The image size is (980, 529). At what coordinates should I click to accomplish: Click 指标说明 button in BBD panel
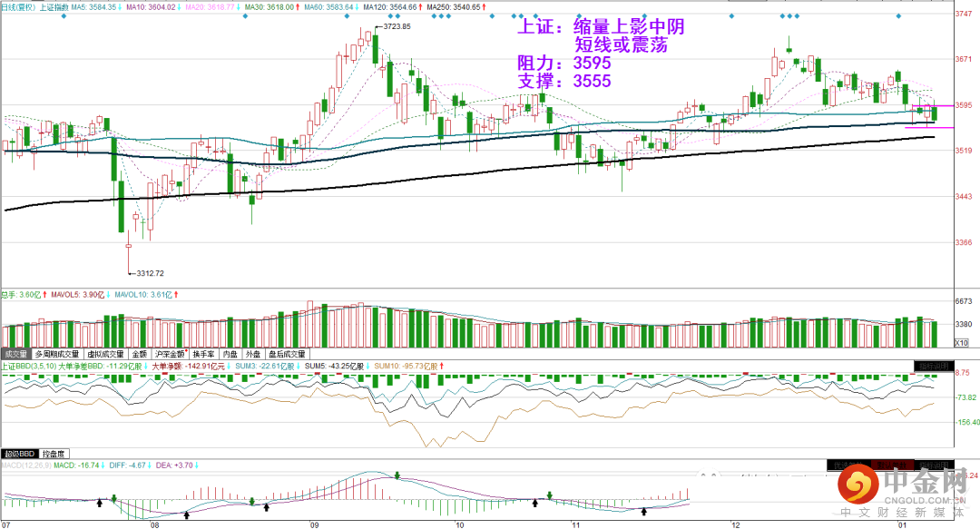click(934, 367)
